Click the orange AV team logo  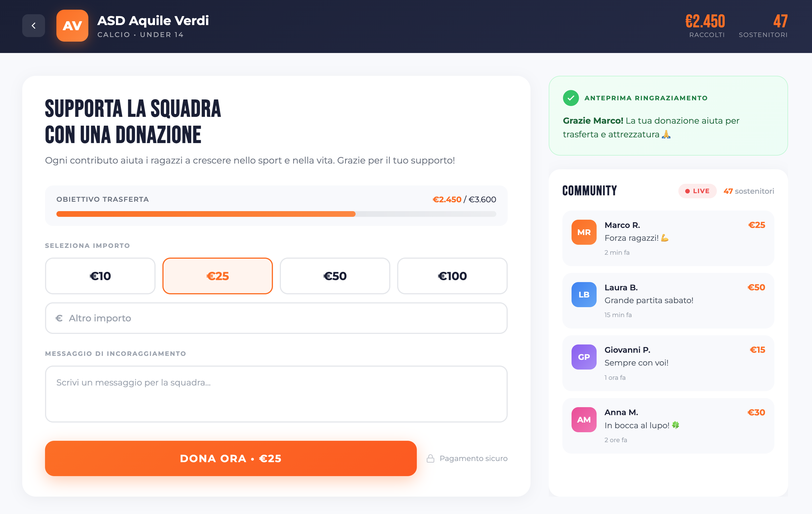point(72,26)
